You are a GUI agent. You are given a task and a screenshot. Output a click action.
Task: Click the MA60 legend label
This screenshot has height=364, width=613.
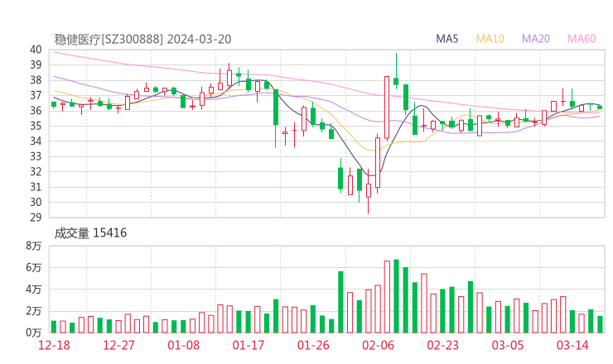(582, 39)
